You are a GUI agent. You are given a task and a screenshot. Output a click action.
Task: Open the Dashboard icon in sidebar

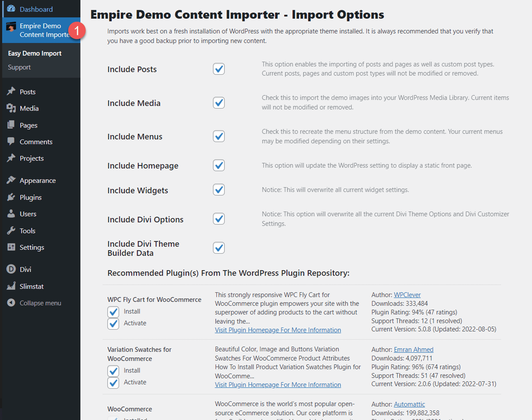[11, 9]
